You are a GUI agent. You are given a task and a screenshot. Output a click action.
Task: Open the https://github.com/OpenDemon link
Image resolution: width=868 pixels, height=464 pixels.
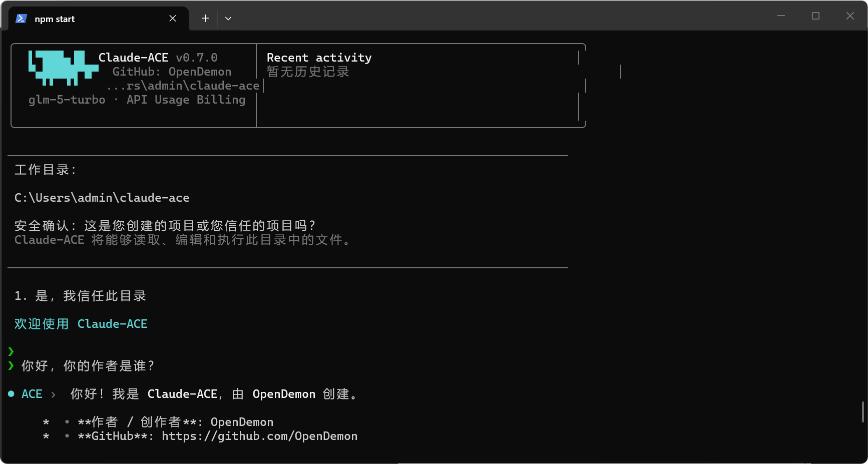259,436
